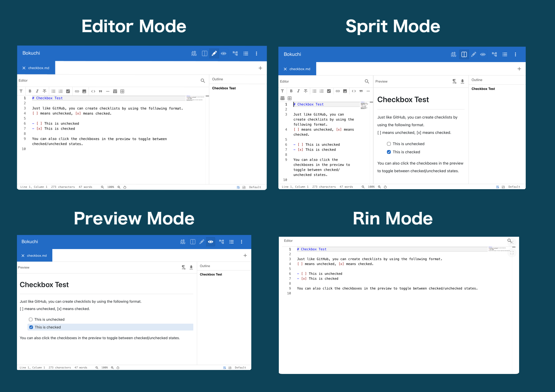Screen dimensions: 555x392
Task: Click fullscreen icon in Rin Mode editor
Action: 512,253
